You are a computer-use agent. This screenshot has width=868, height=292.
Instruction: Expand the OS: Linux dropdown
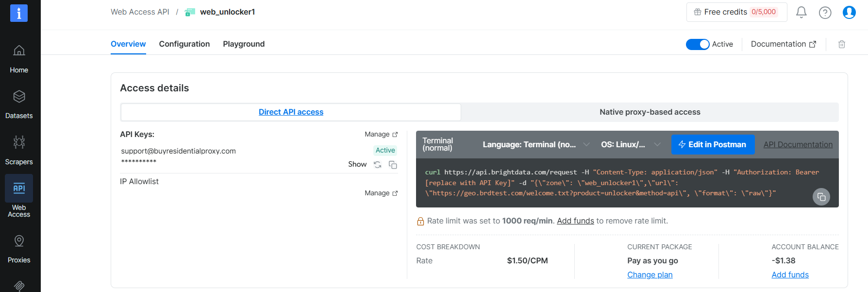pos(631,144)
